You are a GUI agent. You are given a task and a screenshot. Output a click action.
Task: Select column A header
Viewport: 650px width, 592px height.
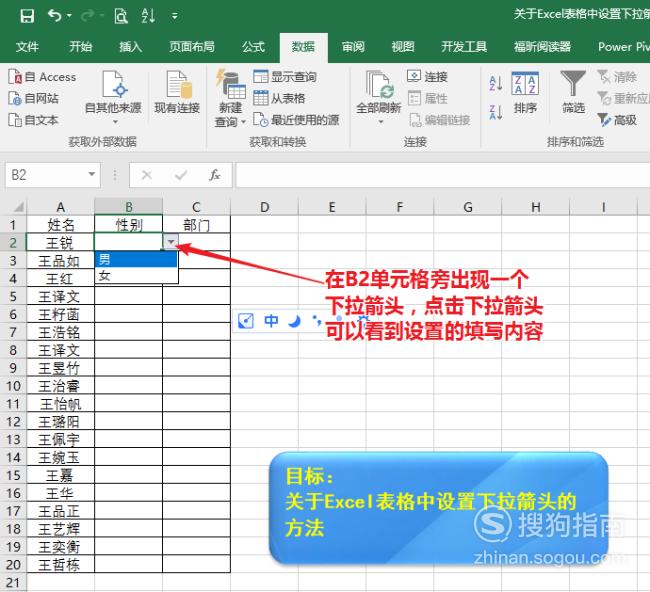point(61,206)
